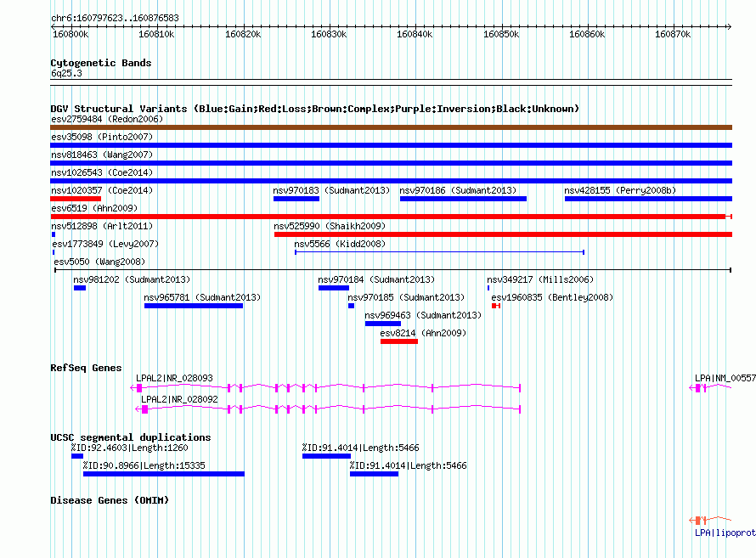The height and width of the screenshot is (558, 756).
Task: Click the DGV Structural Variants track title
Action: [314, 109]
